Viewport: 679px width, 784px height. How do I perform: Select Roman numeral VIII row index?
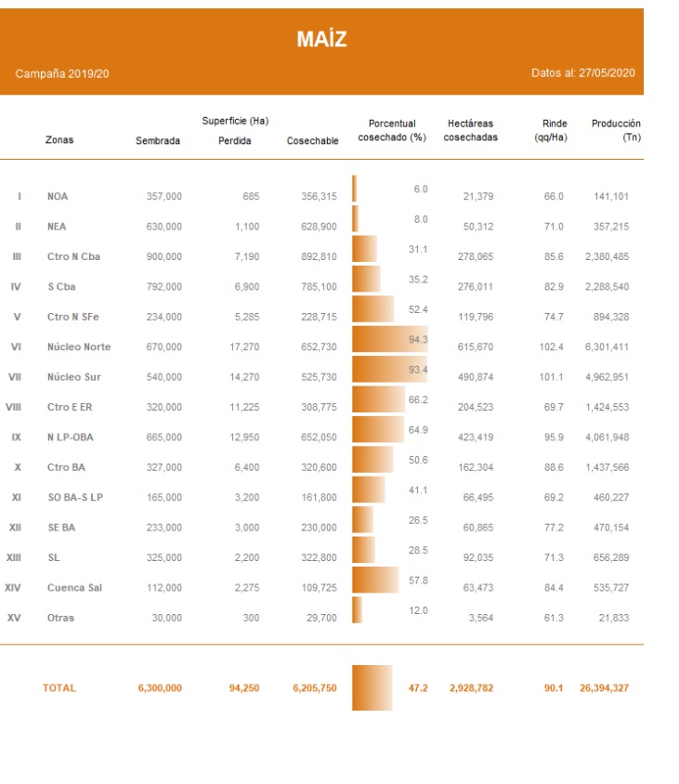(x=14, y=407)
